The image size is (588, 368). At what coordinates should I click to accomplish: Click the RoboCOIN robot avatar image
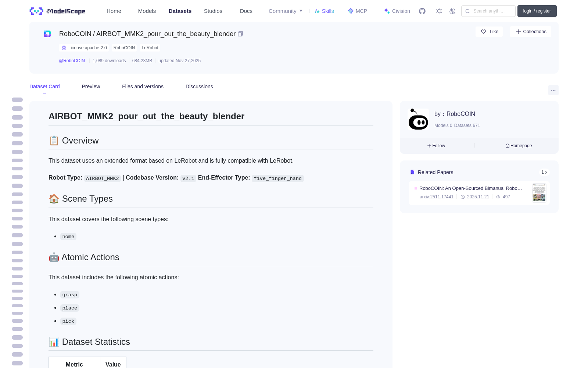pos(418,119)
